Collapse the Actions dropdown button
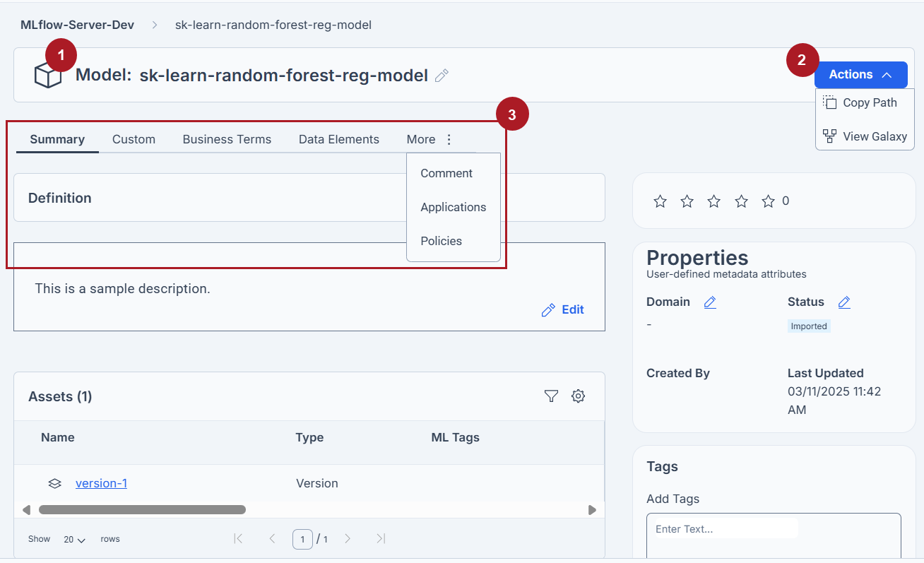Screen dimensions: 924x563 tap(860, 75)
